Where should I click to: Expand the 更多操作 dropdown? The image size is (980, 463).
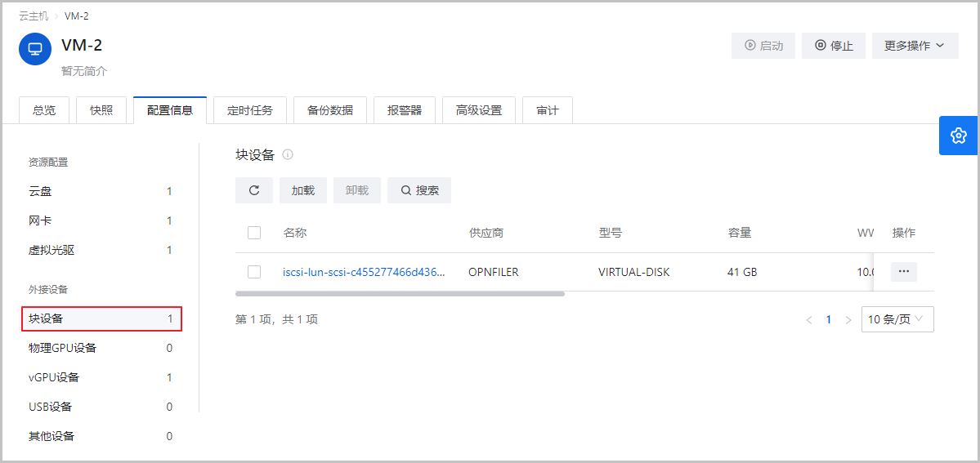915,46
